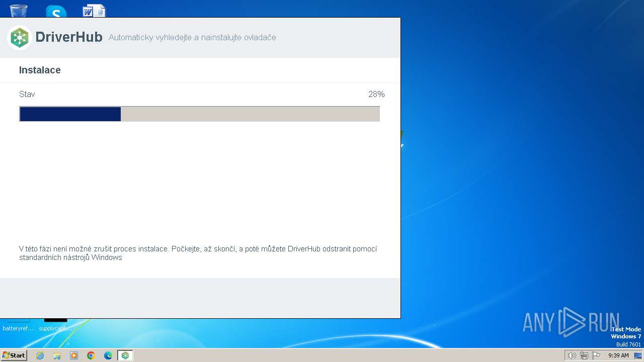Viewport: 644px width, 362px height.
Task: Select the Recycle Bin desktop icon
Action: point(19,10)
